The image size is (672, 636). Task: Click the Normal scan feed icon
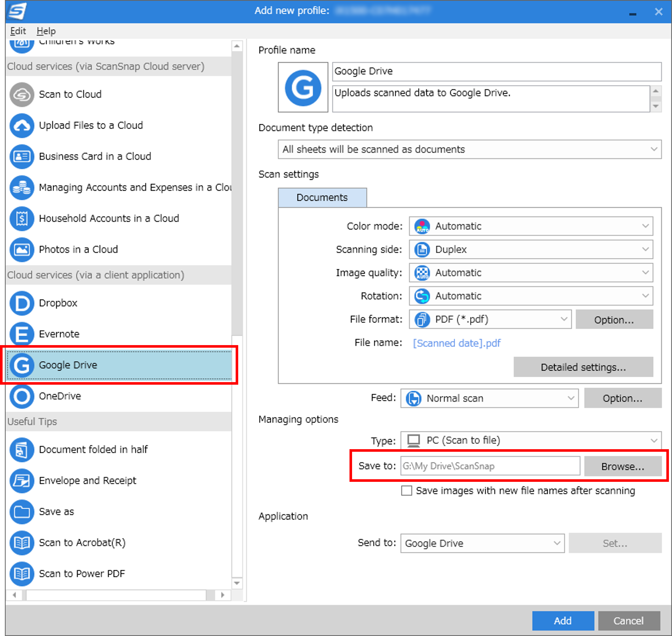(414, 399)
